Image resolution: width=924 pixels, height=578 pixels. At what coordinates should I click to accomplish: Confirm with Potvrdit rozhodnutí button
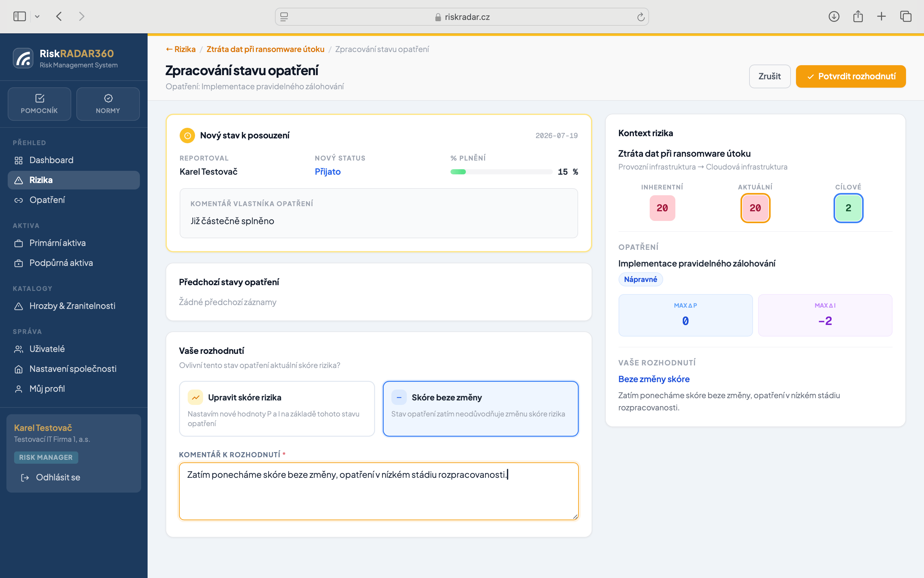click(851, 76)
